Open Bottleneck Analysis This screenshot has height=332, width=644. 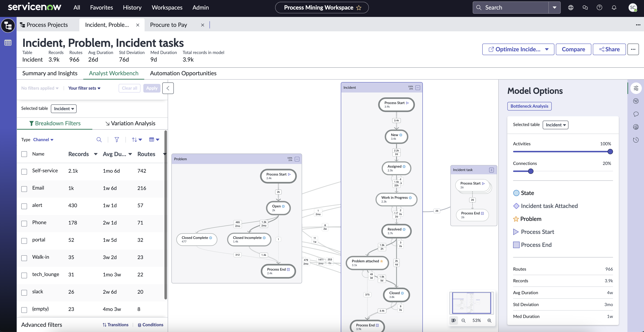[529, 106]
